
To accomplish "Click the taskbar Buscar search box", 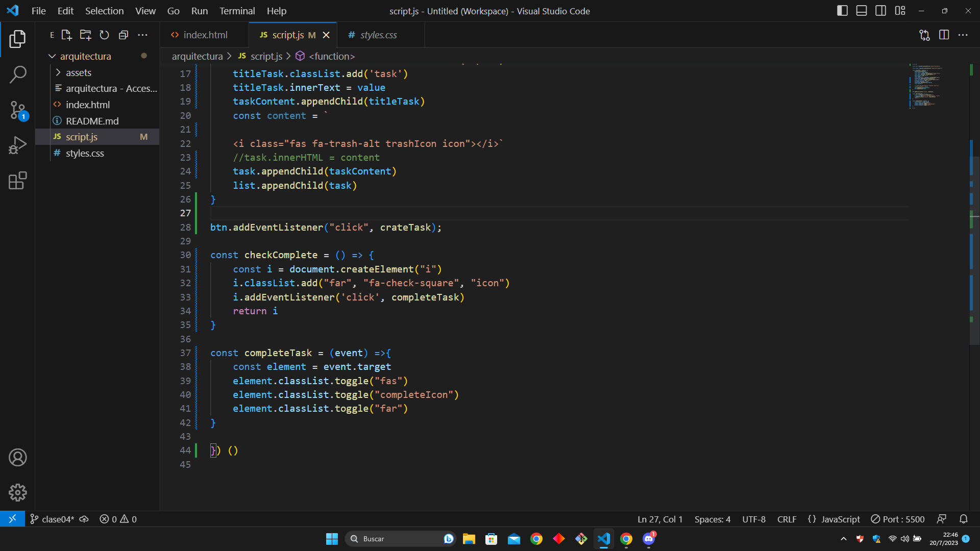I will click(x=401, y=539).
